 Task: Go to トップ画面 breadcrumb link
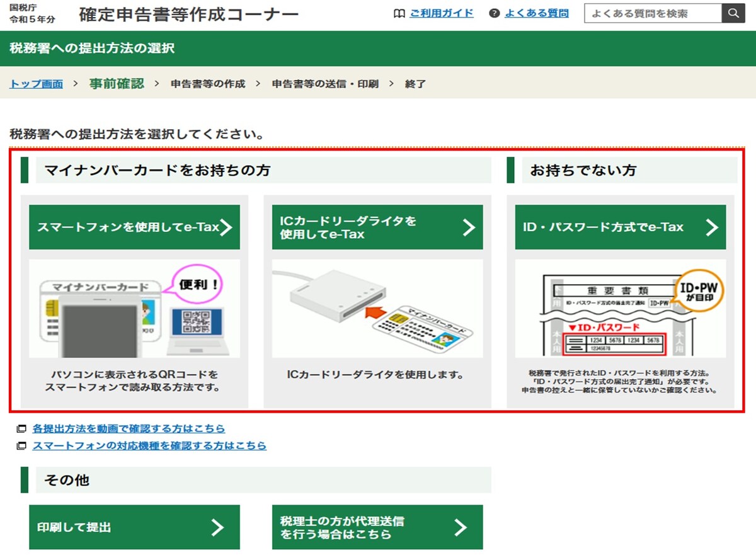[x=37, y=84]
